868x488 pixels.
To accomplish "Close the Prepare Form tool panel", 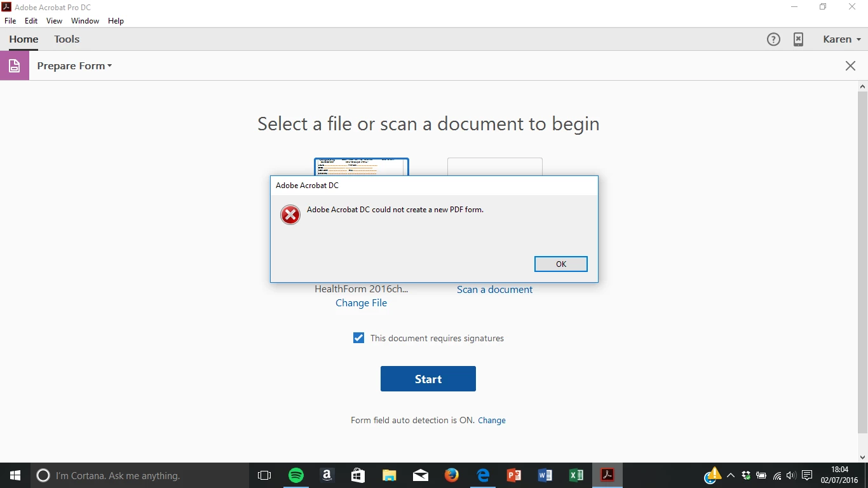I will coord(850,65).
